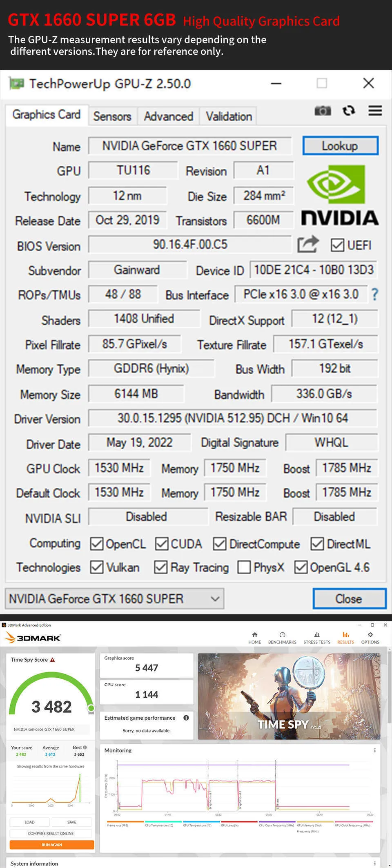Click the Lookup button
Screen dimensions: 392x868
(340, 146)
